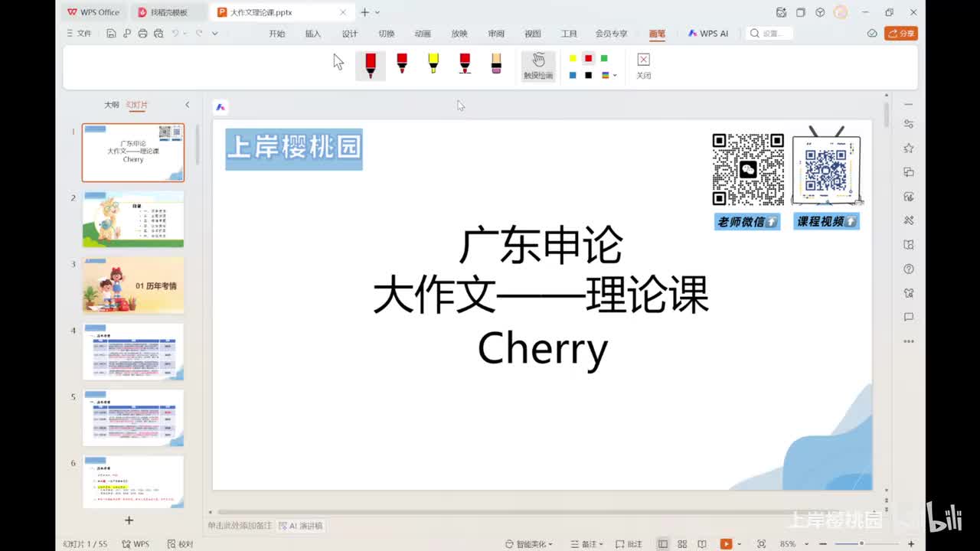Open the 设计 ribbon tab
980x551 pixels.
[350, 34]
